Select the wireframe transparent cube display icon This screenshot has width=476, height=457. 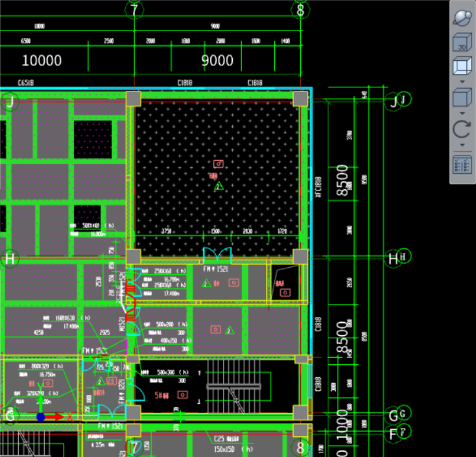[x=462, y=65]
